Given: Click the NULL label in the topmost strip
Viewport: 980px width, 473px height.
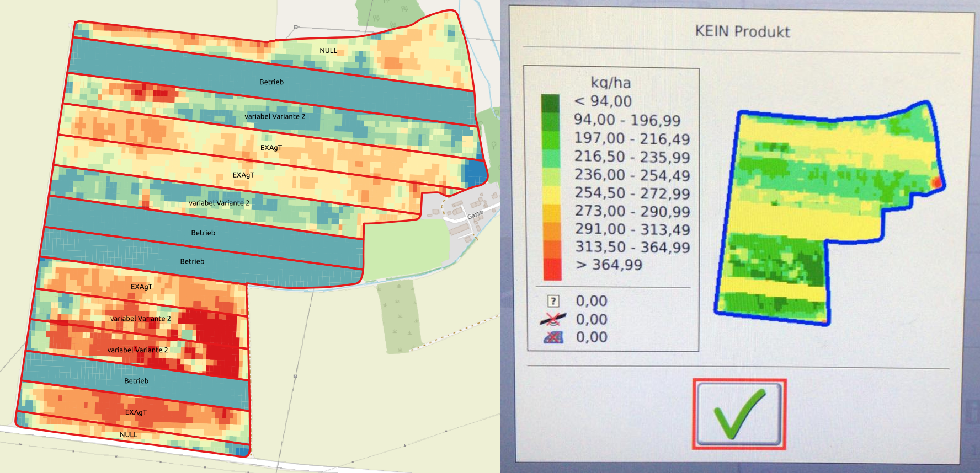Looking at the screenshot, I should (x=328, y=51).
